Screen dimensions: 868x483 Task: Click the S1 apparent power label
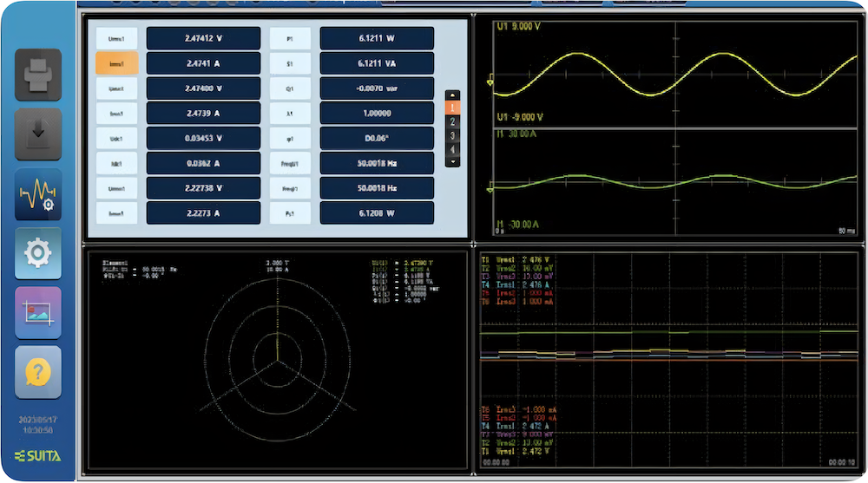pos(290,63)
